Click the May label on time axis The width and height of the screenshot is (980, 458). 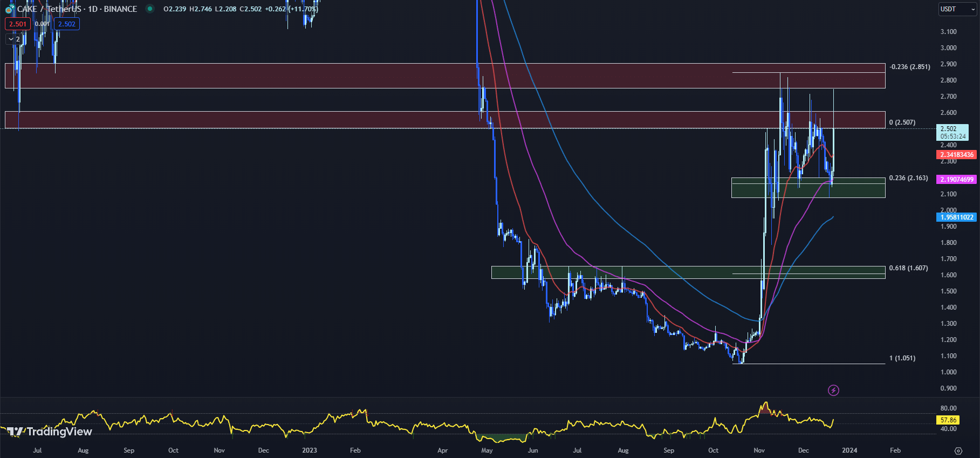[x=487, y=450]
